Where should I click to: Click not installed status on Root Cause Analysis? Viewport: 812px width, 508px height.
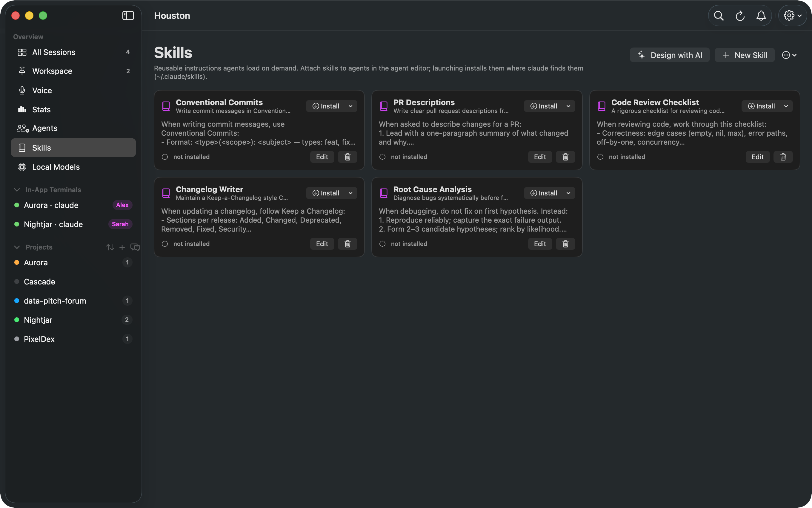point(403,244)
